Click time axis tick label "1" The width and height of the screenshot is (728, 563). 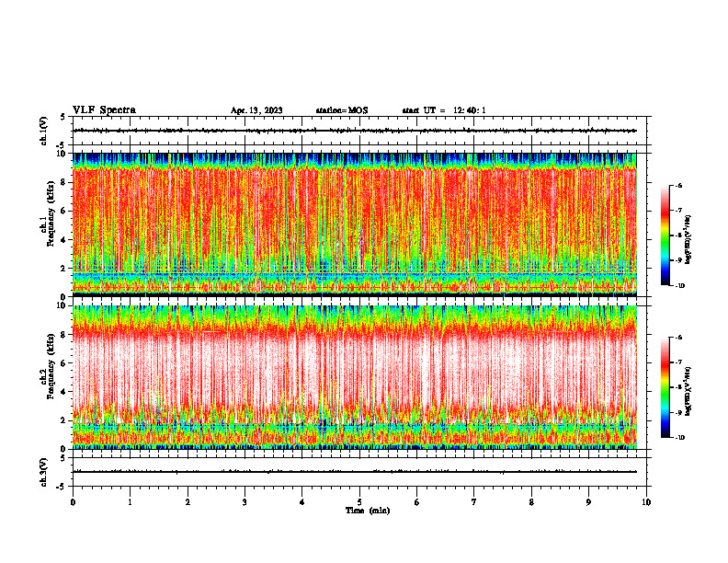pyautogui.click(x=130, y=502)
